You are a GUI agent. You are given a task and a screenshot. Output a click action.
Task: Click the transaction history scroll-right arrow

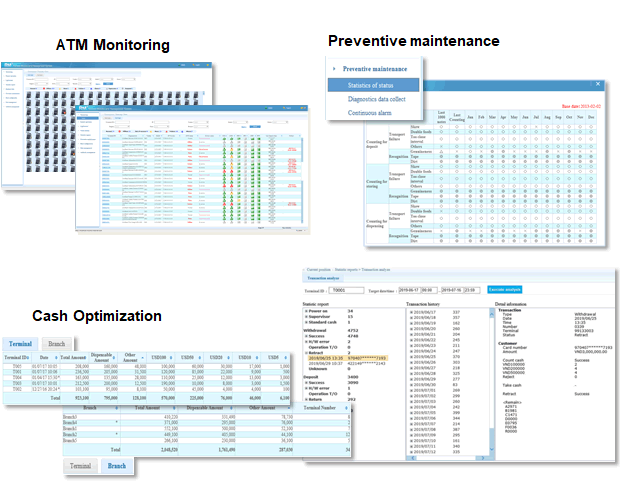(x=483, y=458)
